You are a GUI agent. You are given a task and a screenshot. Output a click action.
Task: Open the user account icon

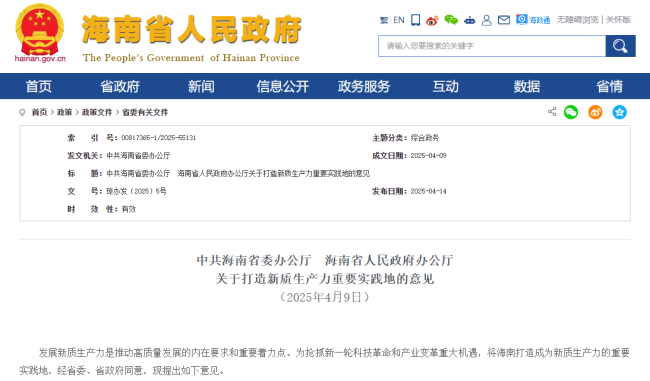pyautogui.click(x=487, y=20)
